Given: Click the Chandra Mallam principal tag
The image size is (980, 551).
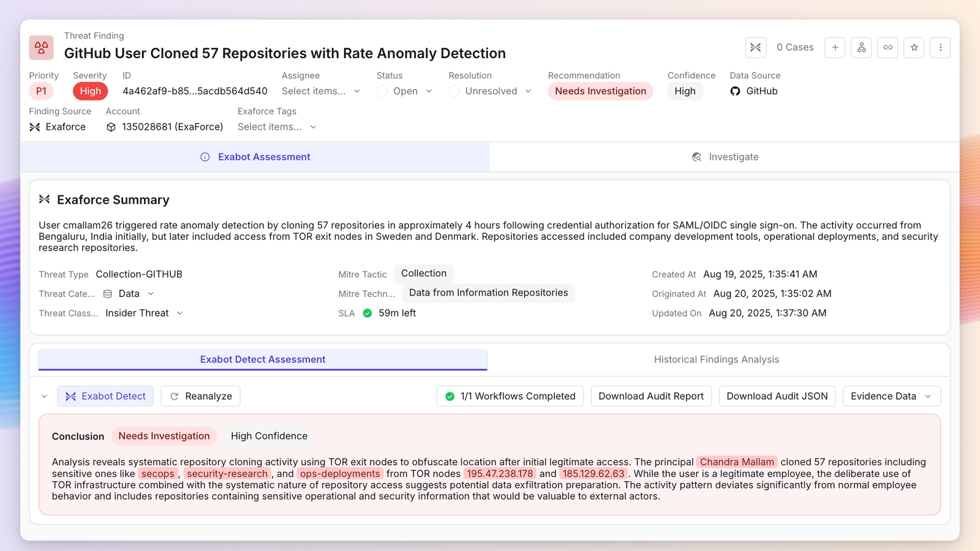Looking at the screenshot, I should click(x=737, y=462).
